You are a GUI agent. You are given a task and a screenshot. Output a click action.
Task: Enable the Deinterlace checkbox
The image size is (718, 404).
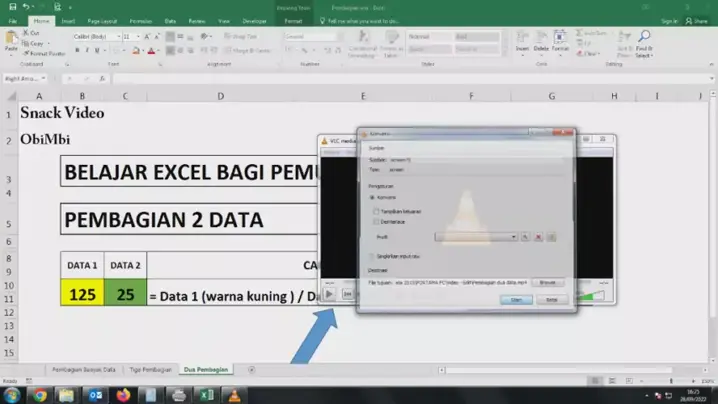[376, 221]
